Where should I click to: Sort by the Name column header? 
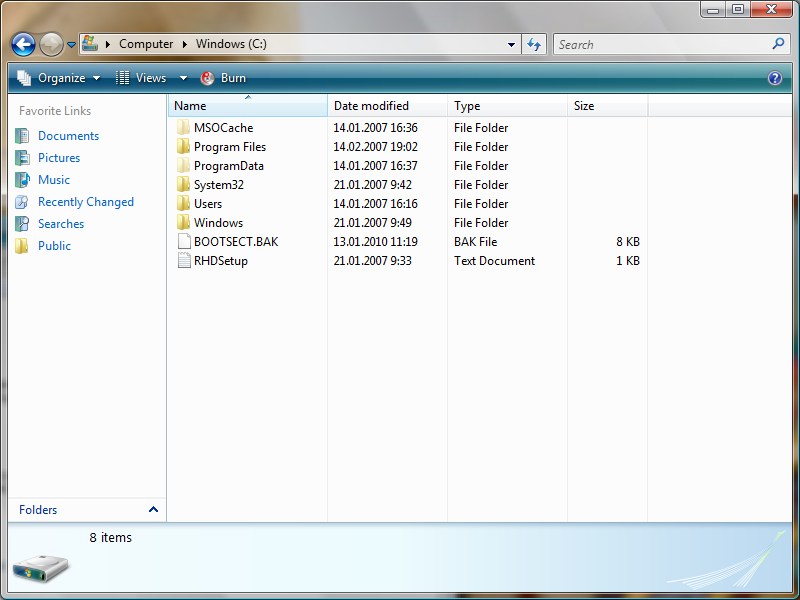pyautogui.click(x=248, y=106)
